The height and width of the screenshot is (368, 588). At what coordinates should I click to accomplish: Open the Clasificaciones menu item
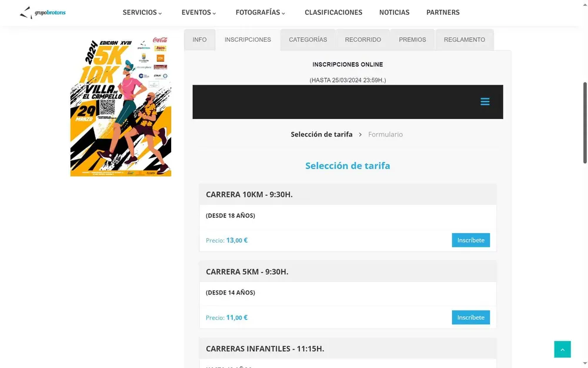coord(333,12)
